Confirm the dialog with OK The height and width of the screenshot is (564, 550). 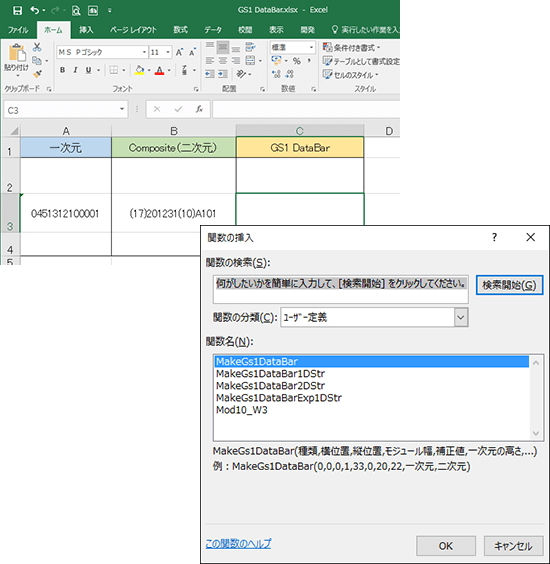pyautogui.click(x=446, y=546)
